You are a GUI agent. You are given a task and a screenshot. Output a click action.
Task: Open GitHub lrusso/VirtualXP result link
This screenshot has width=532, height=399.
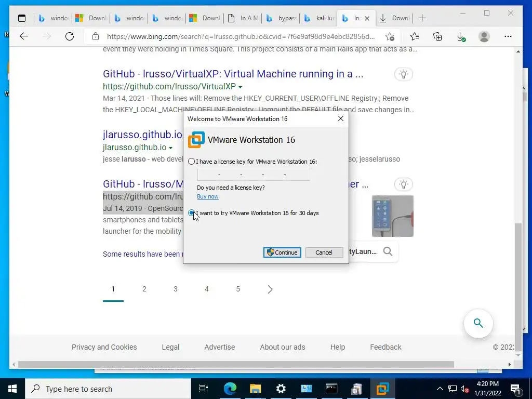233,74
